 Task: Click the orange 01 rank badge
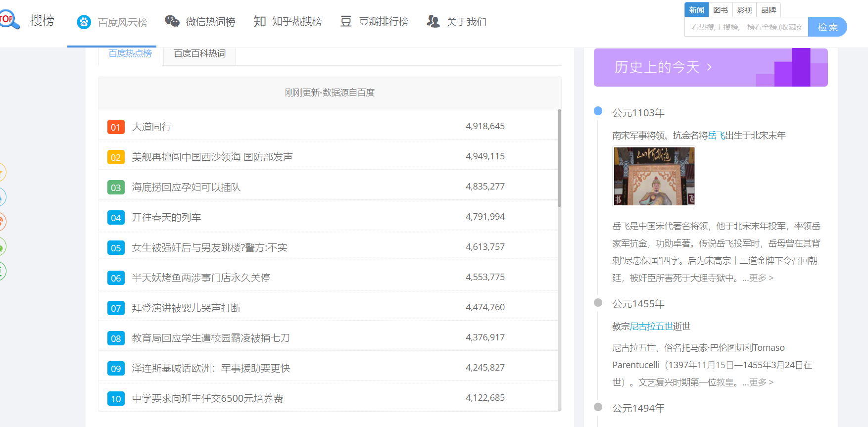(x=116, y=127)
